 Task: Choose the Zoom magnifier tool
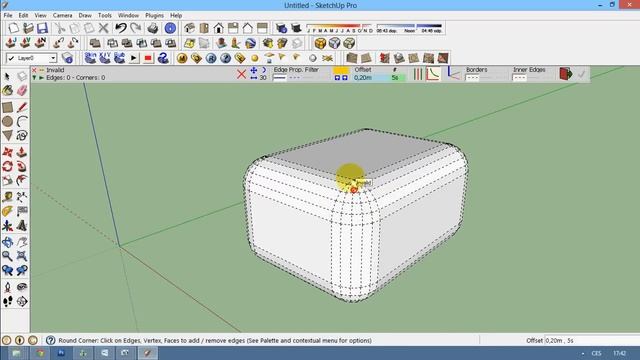pyautogui.click(x=7, y=256)
